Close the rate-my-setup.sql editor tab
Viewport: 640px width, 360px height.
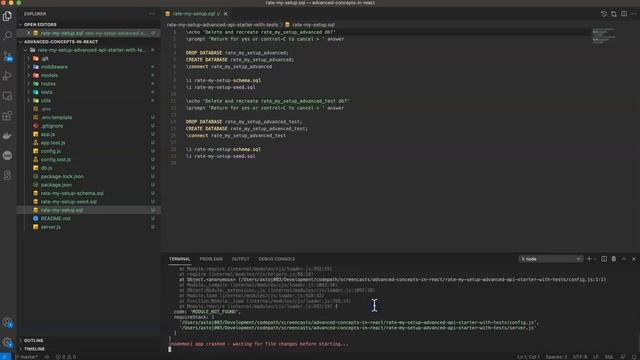tap(226, 14)
